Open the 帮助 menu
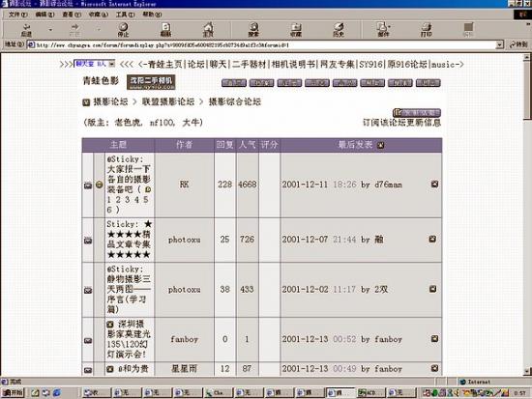The width and height of the screenshot is (532, 399). [x=152, y=14]
